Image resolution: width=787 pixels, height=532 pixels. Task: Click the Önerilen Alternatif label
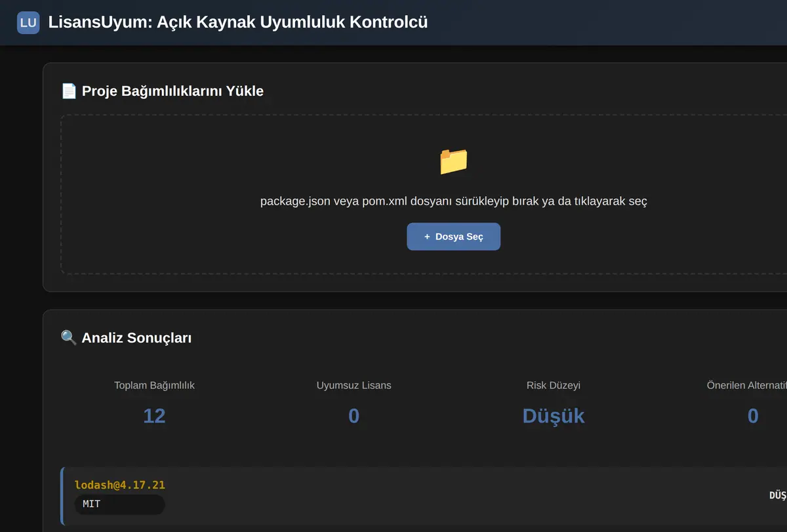coord(746,385)
